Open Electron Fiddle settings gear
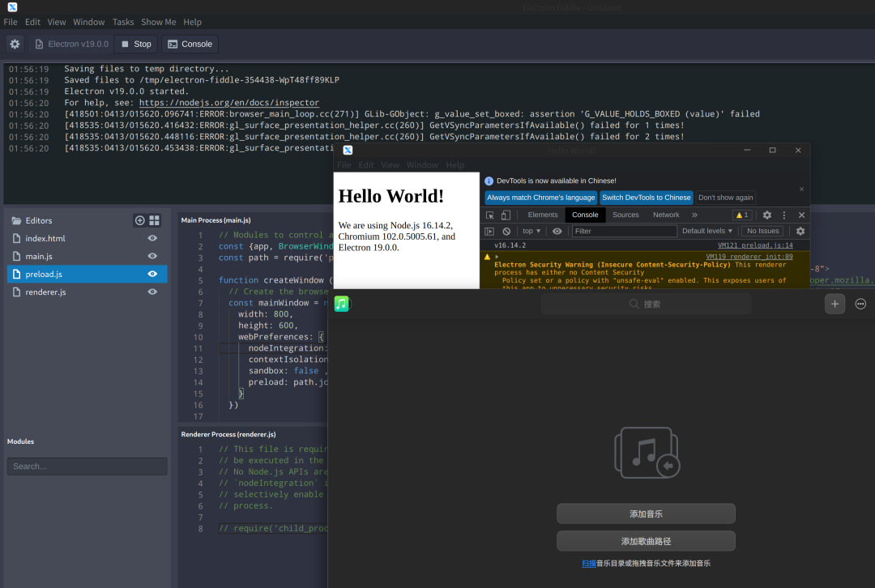The height and width of the screenshot is (588, 875). [x=15, y=44]
